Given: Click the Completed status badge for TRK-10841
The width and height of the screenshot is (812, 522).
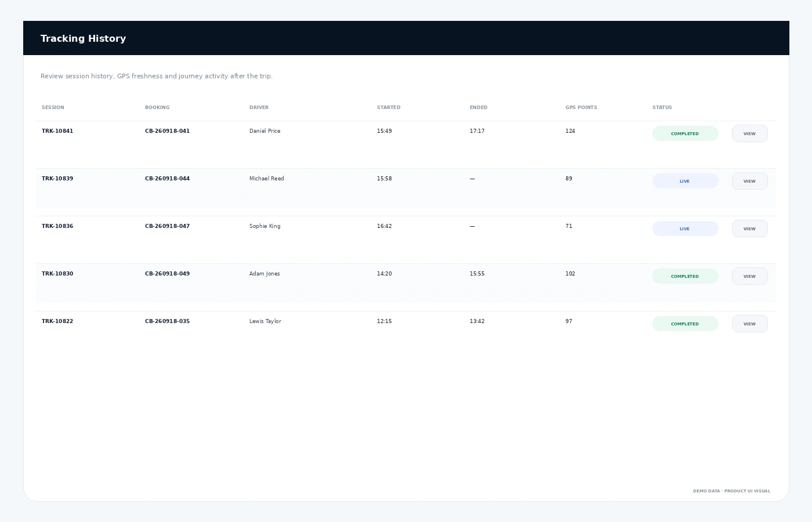Looking at the screenshot, I should [x=685, y=133].
